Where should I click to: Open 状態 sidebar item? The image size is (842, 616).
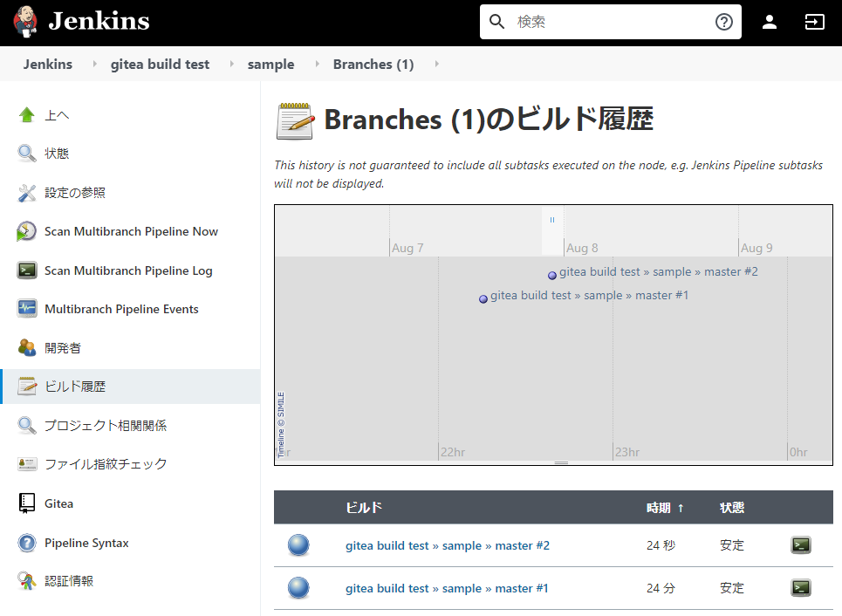click(x=57, y=154)
